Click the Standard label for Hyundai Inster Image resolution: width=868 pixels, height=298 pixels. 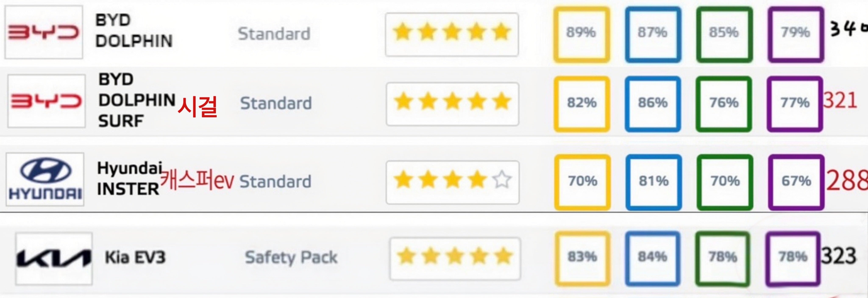pyautogui.click(x=275, y=181)
